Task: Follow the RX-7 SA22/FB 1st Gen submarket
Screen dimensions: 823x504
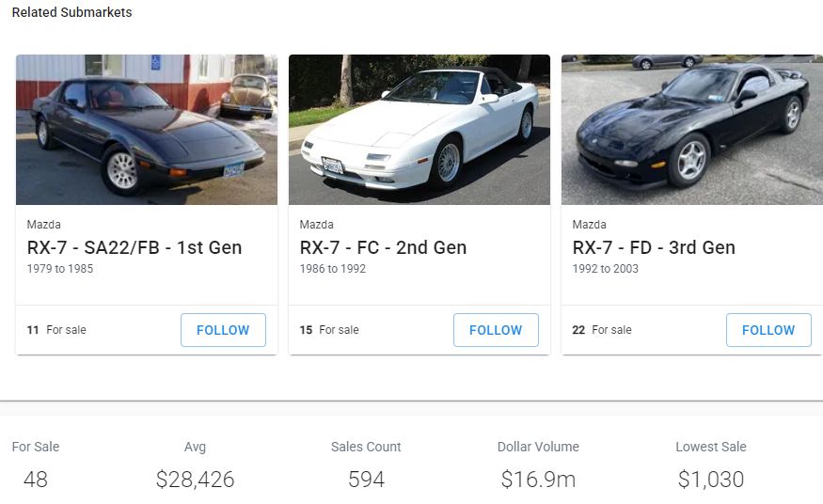Action: click(x=223, y=330)
